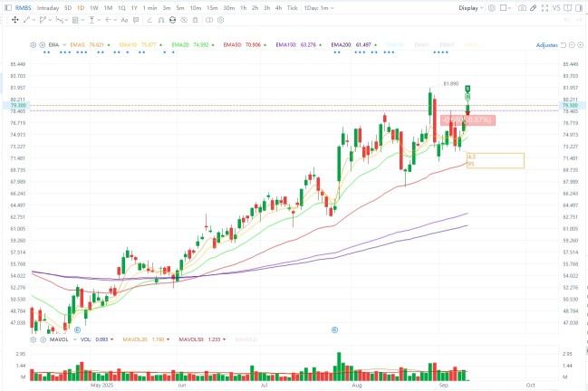Delete drawings with the trash icon
Screen dimensions: 588x391
[x=195, y=20]
